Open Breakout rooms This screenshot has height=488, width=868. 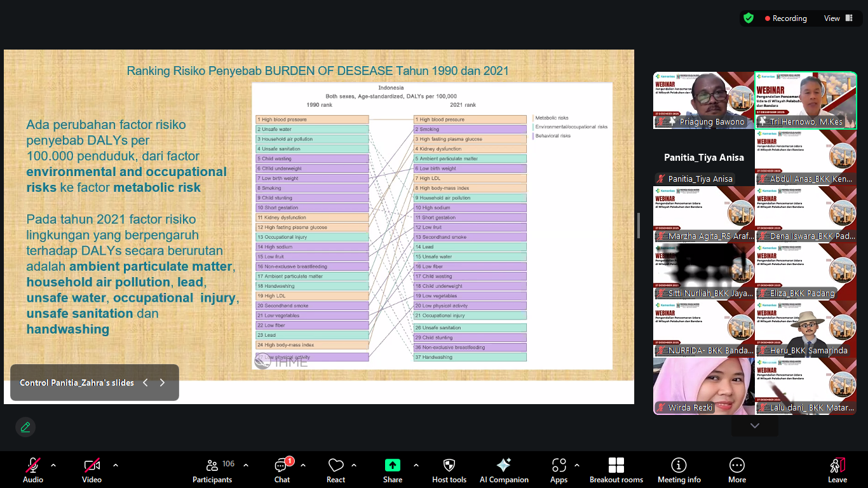(616, 470)
